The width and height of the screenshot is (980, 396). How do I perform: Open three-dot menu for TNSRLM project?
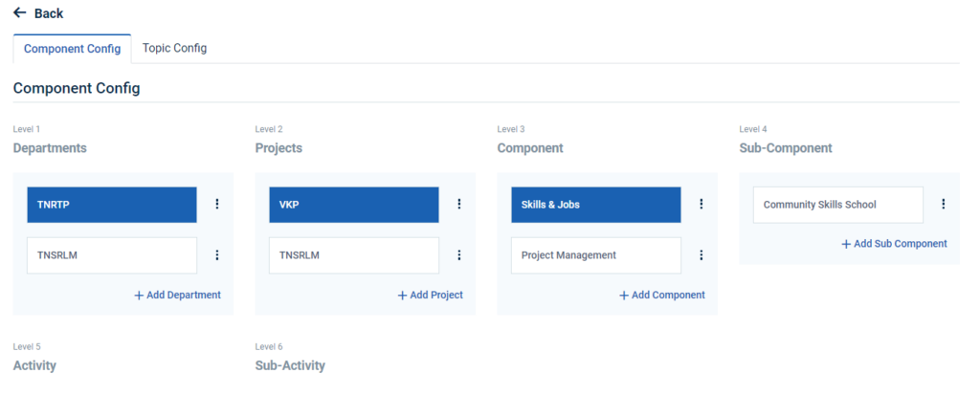[459, 254]
